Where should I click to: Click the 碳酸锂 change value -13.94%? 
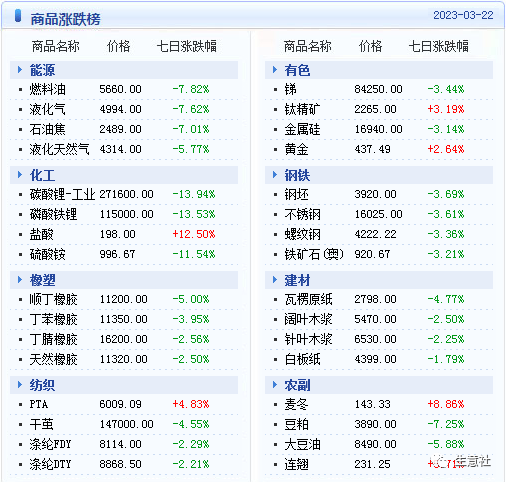point(194,194)
